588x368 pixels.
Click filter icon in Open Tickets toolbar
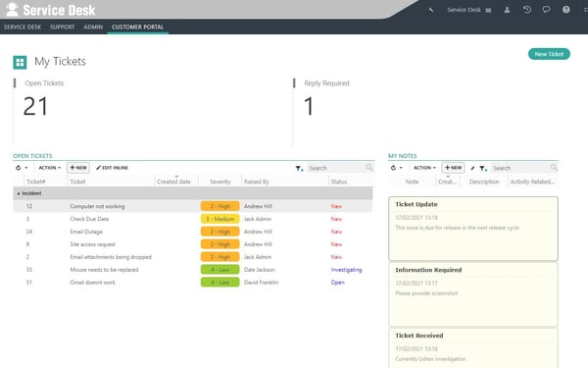[x=299, y=168]
